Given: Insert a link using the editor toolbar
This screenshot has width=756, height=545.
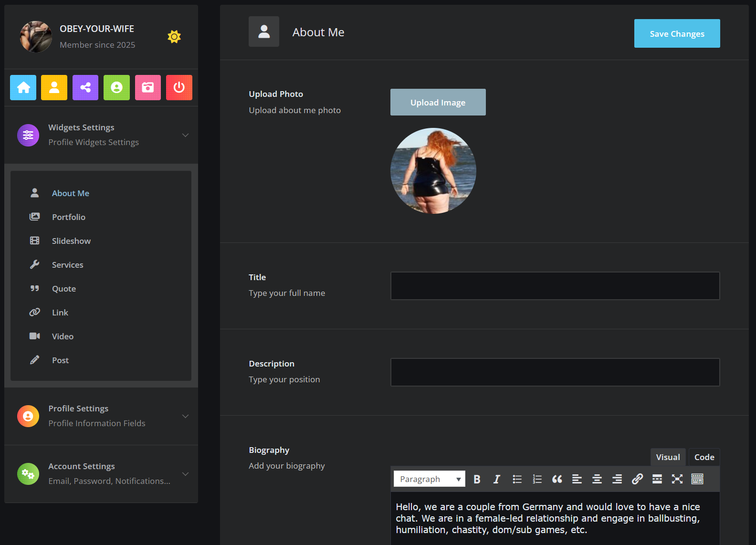Looking at the screenshot, I should pyautogui.click(x=637, y=479).
